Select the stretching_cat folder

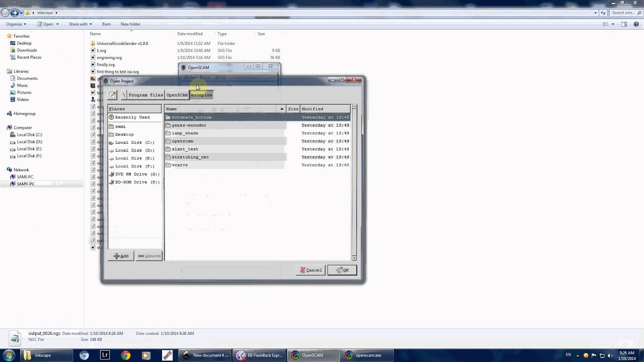tap(257, 157)
